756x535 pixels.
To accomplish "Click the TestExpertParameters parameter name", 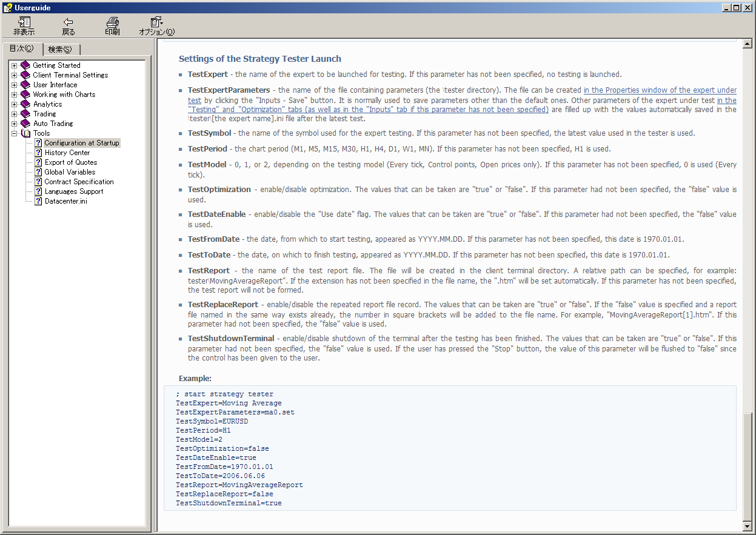I will tap(229, 90).
